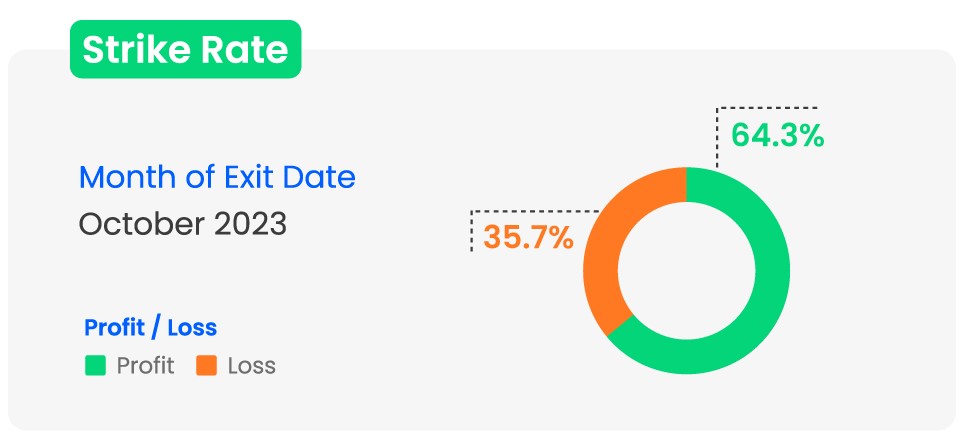Click the green Profit legend swatch
The image size is (966, 432).
pyautogui.click(x=95, y=366)
